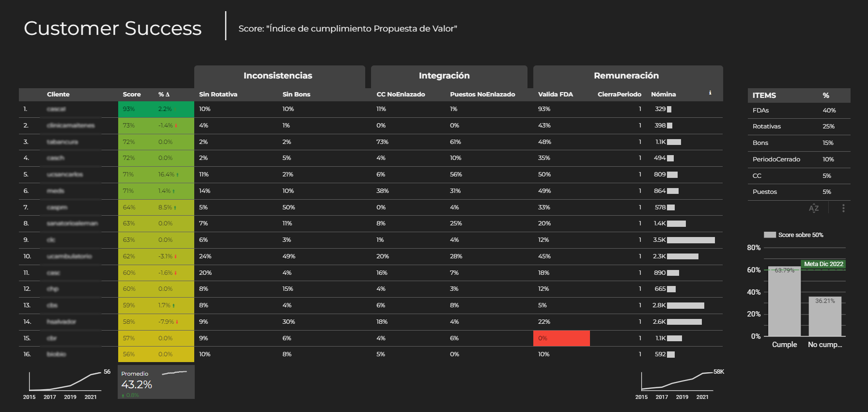Click the info icon in the Nómina header
This screenshot has height=412, width=868.
pos(710,93)
